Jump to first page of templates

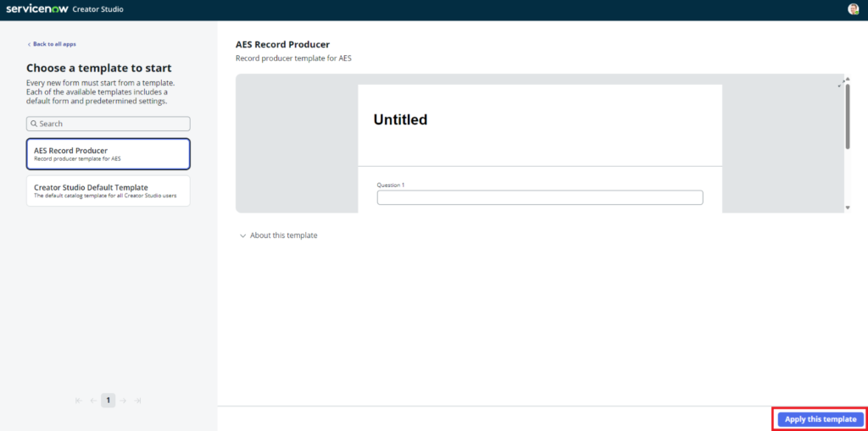click(79, 401)
